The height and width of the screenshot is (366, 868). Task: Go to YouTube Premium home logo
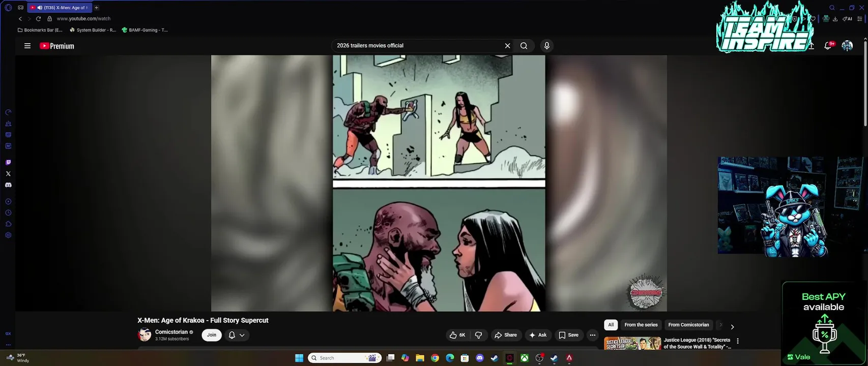click(57, 46)
